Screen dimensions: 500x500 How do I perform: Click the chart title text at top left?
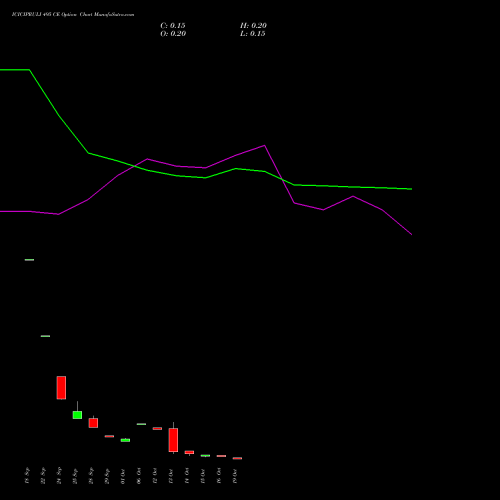pos(73,15)
